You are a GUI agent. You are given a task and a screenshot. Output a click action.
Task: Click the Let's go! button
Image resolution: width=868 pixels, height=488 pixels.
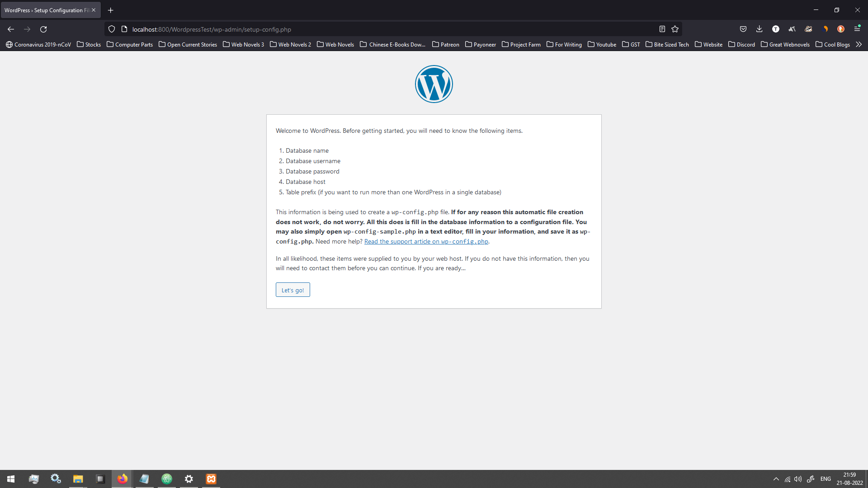[292, 290]
